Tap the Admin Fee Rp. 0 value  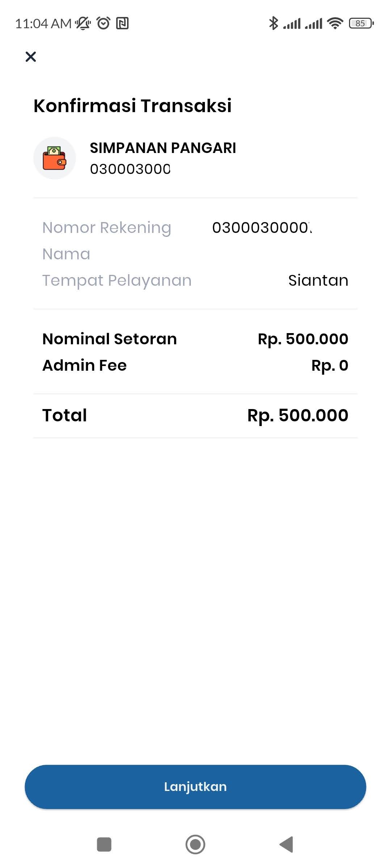[330, 365]
